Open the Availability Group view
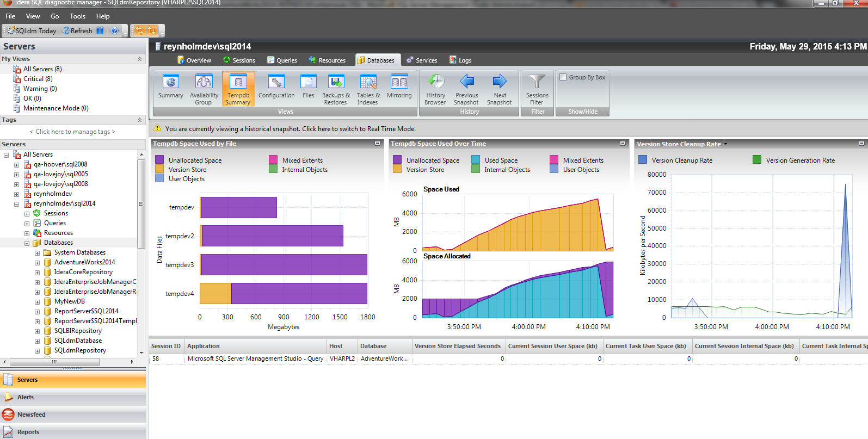 pyautogui.click(x=204, y=89)
